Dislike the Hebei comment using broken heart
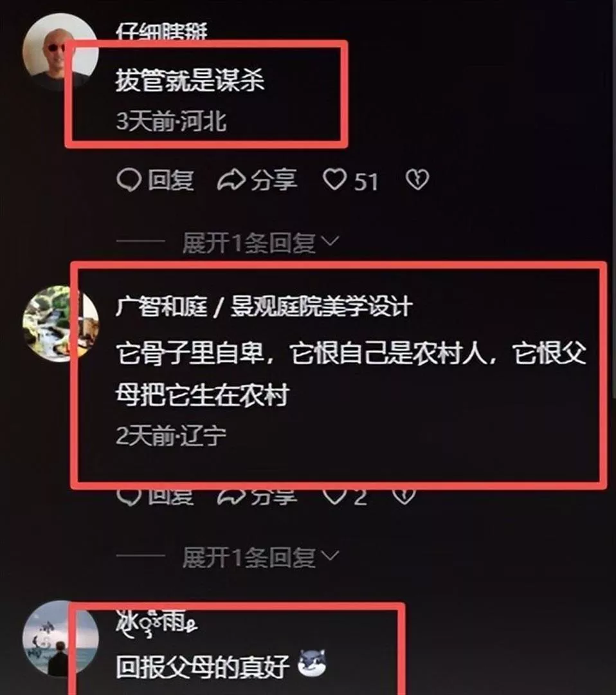This screenshot has width=616, height=695. pyautogui.click(x=417, y=180)
